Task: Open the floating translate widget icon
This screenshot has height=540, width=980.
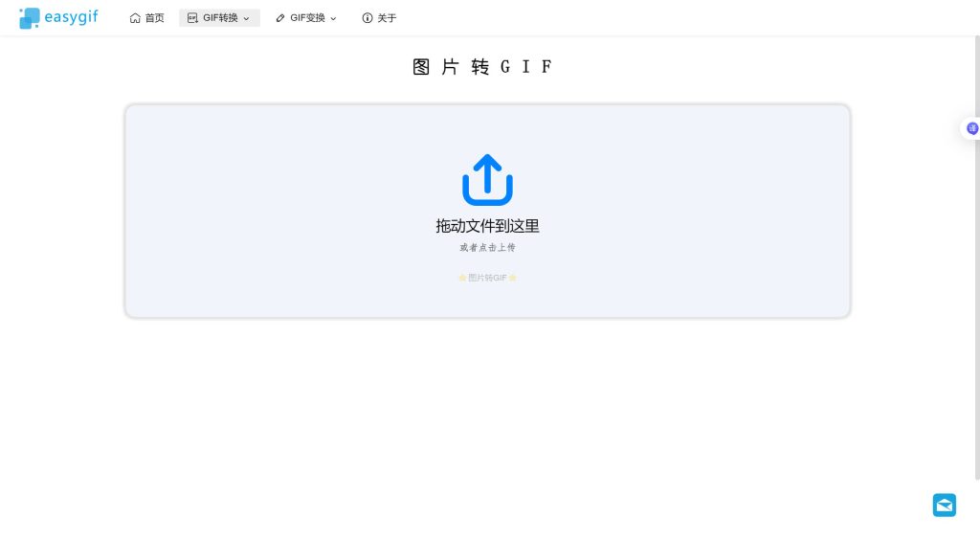Action: pos(972,128)
